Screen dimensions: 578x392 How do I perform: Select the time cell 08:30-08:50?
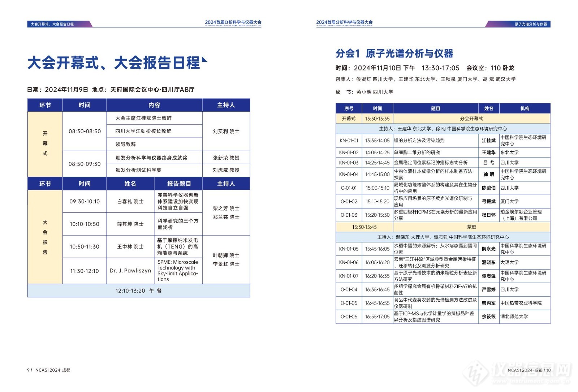pos(85,131)
